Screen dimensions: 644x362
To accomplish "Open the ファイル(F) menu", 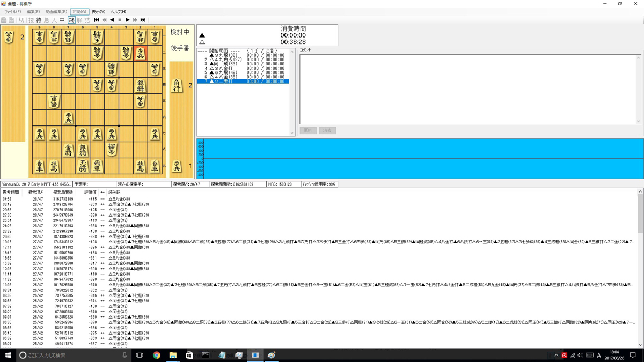I will click(x=13, y=11).
